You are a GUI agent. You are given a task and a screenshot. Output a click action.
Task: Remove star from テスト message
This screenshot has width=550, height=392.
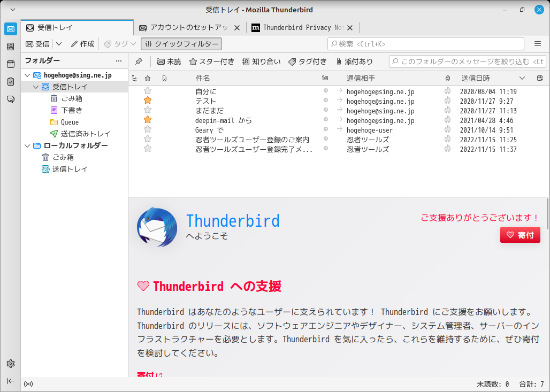coord(148,101)
